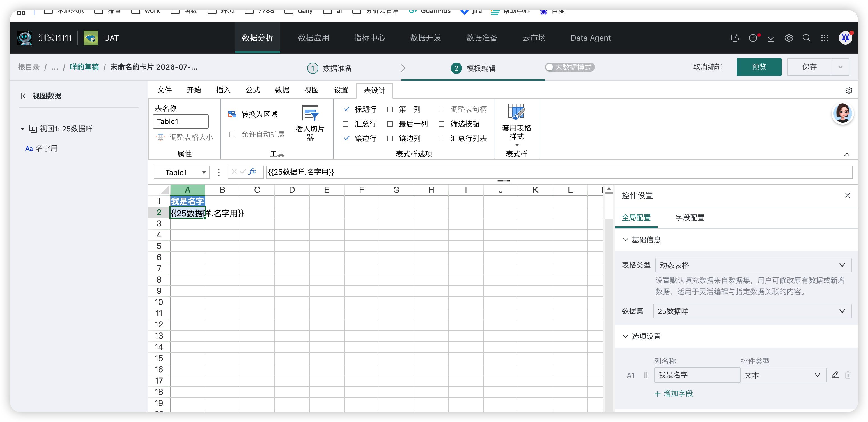The image size is (868, 422).
Task: Click the 插入切片器 slicer icon
Action: pyautogui.click(x=310, y=113)
